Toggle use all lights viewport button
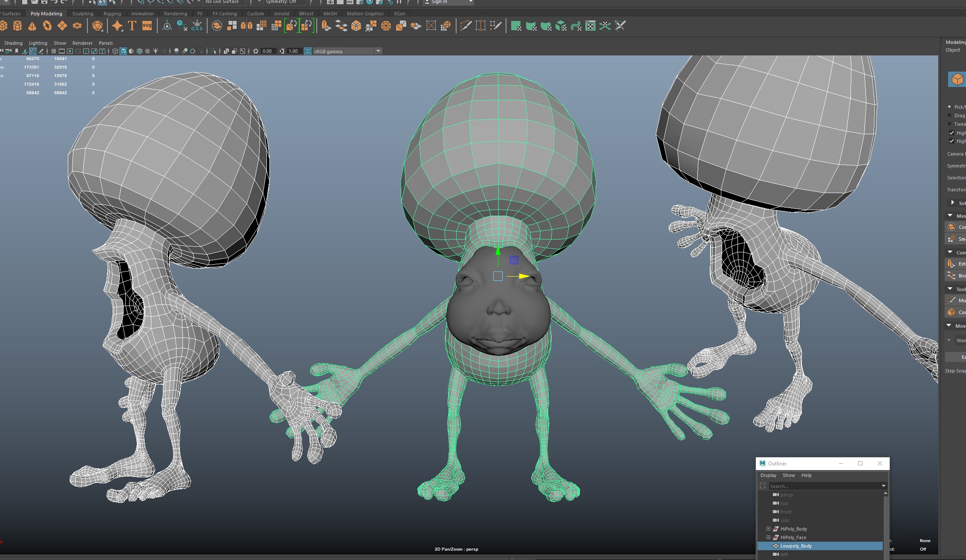 (x=156, y=51)
